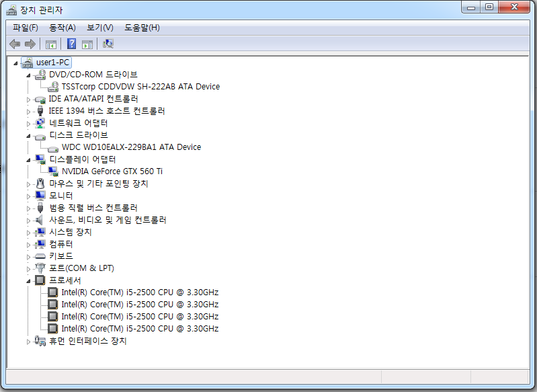Click the scan for hardware changes icon
Screen dimensions: 537x392
tap(108, 44)
